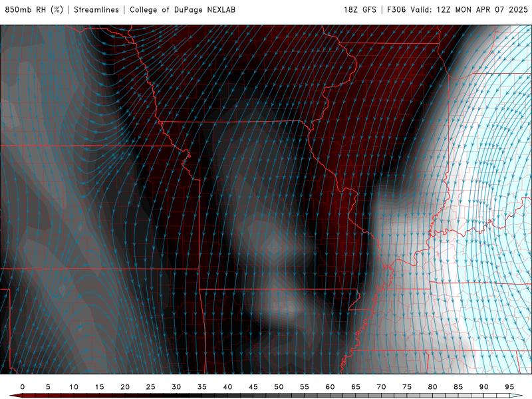The image size is (532, 399).
Task: Click the "85" color scale label
Action: click(x=458, y=387)
